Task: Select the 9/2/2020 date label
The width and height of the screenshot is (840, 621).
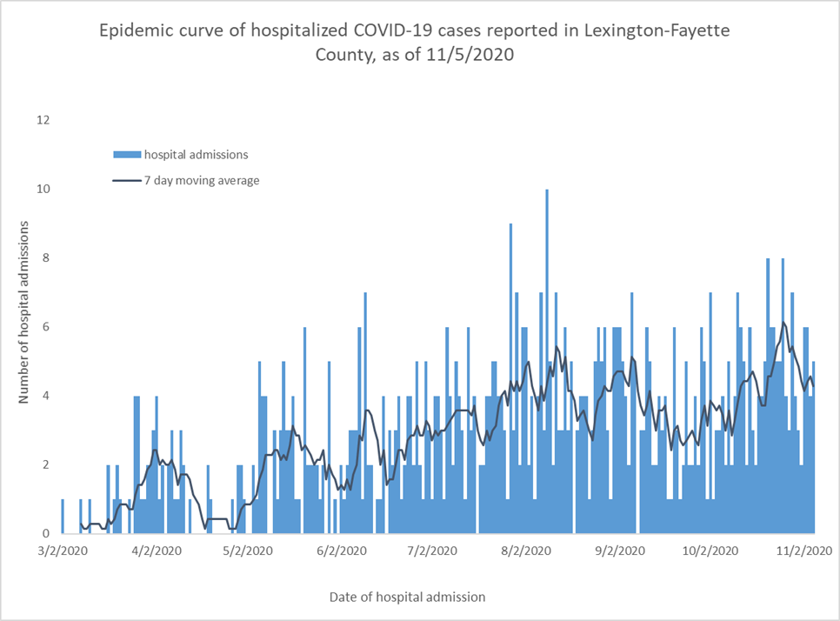Action: (619, 551)
